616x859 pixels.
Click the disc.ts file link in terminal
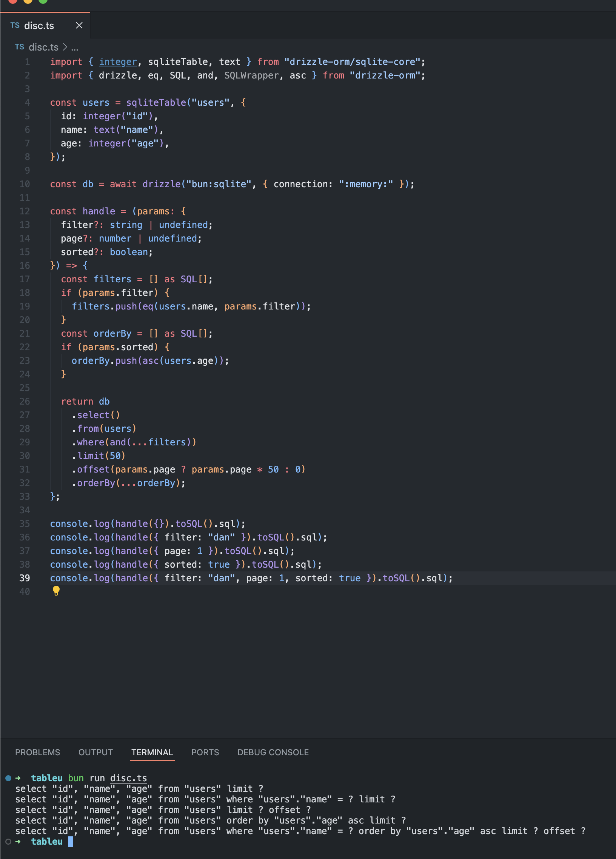point(128,778)
